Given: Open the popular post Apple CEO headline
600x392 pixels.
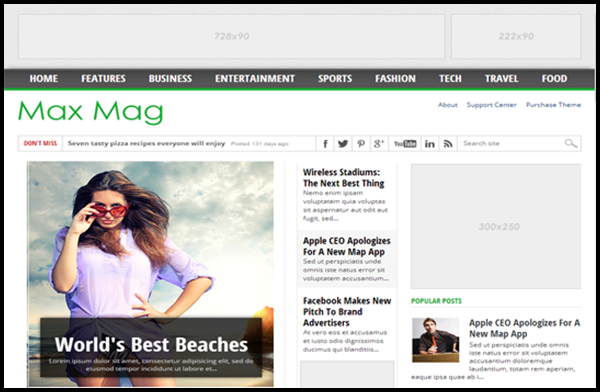Looking at the screenshot, I should (525, 328).
